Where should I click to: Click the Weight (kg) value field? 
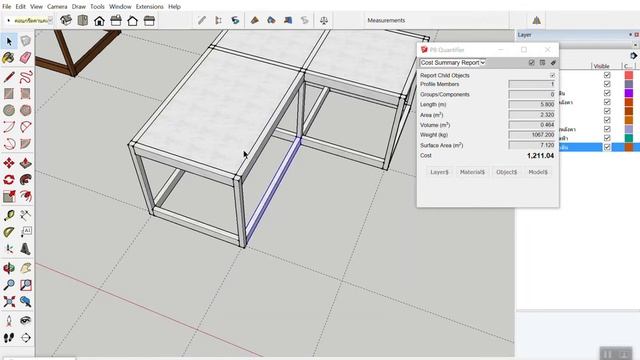point(532,135)
